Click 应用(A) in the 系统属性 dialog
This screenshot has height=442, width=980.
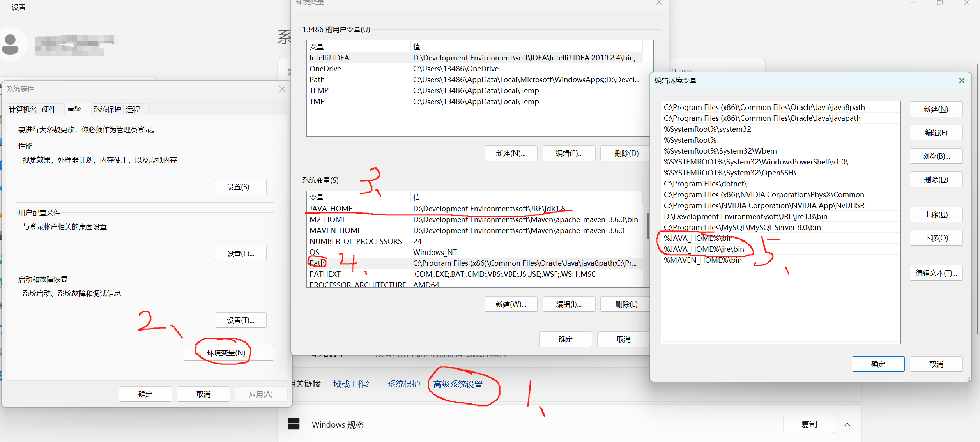(x=261, y=394)
